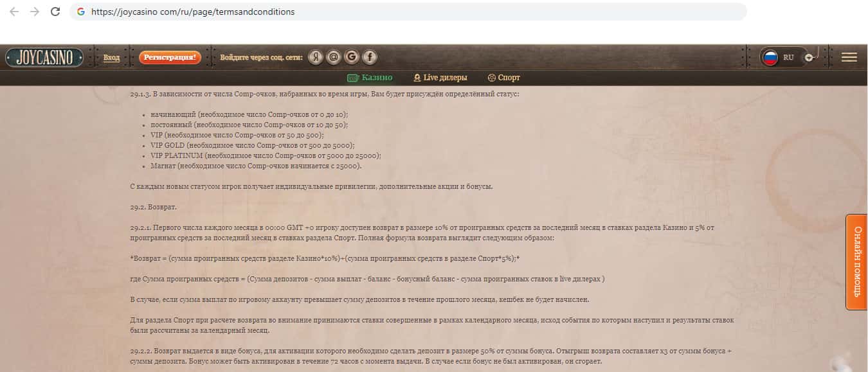Reload the page
The height and width of the screenshot is (372, 868).
55,12
